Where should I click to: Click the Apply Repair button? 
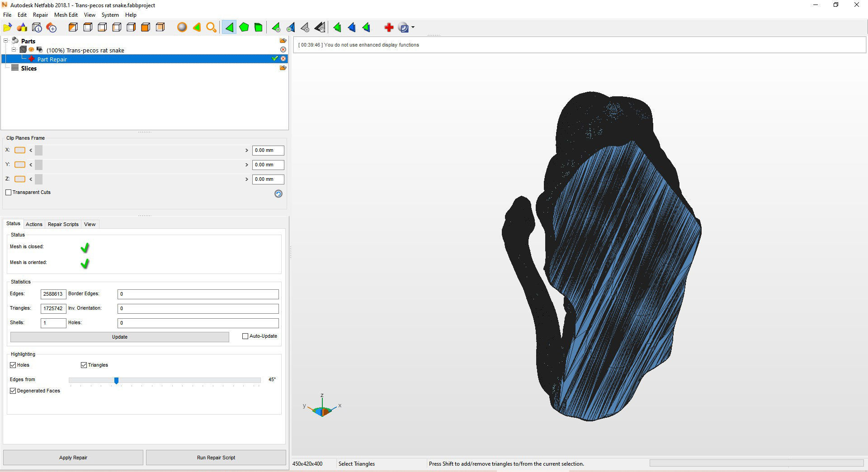[73, 458]
